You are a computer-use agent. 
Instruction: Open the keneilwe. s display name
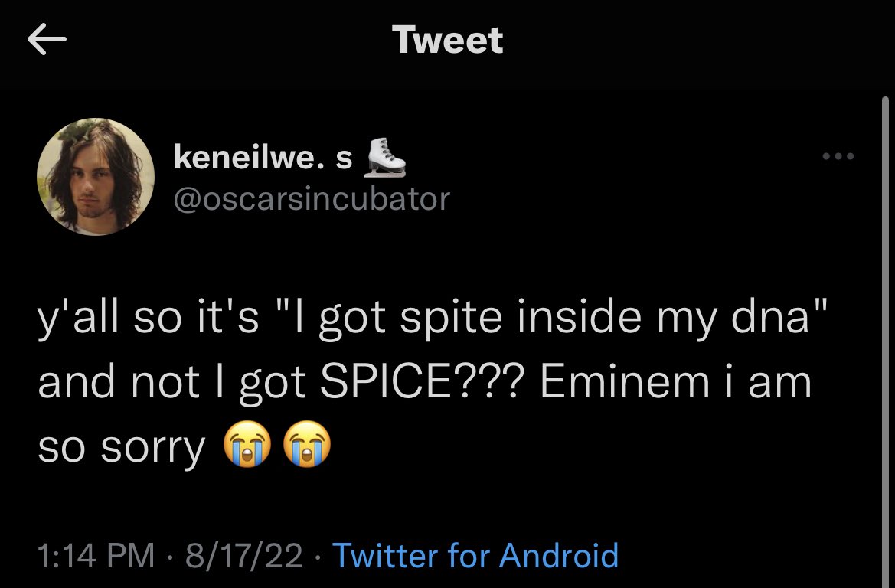(263, 157)
